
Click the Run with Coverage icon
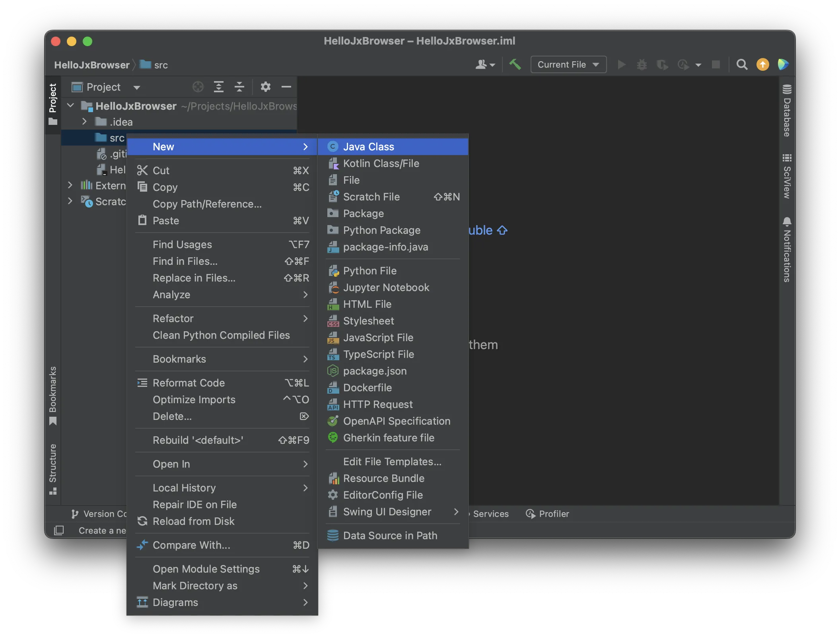(662, 64)
